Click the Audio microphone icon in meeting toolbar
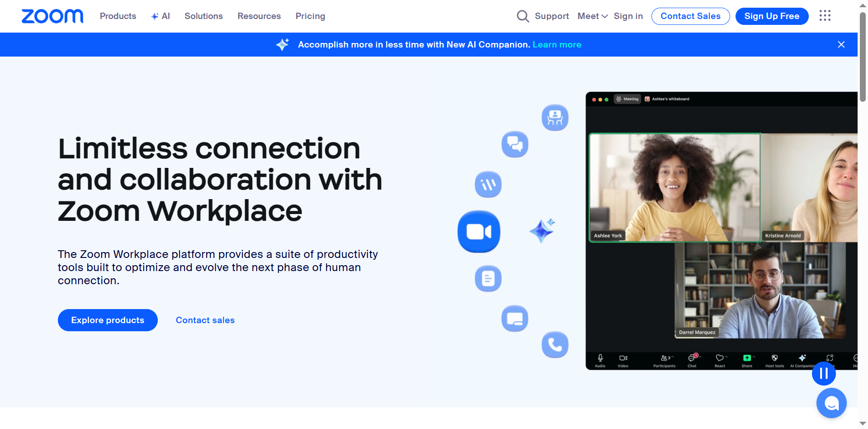868x429 pixels. (x=600, y=361)
